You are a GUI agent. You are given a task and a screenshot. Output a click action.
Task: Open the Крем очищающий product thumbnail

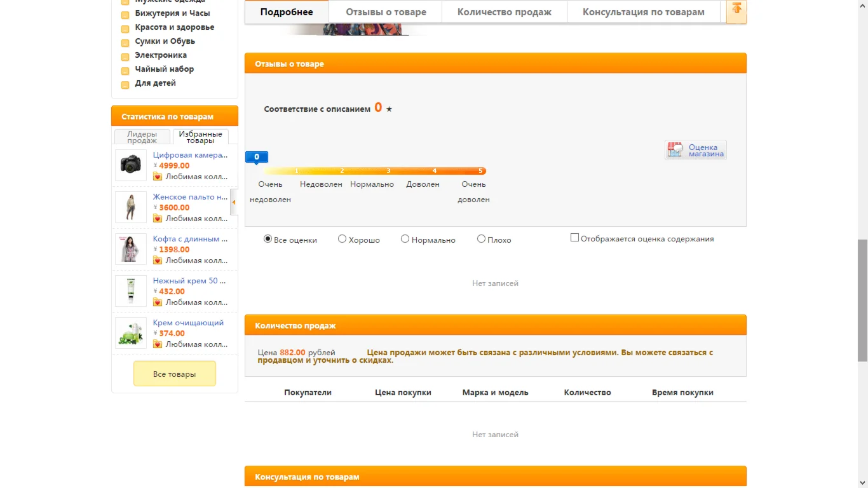click(x=131, y=333)
